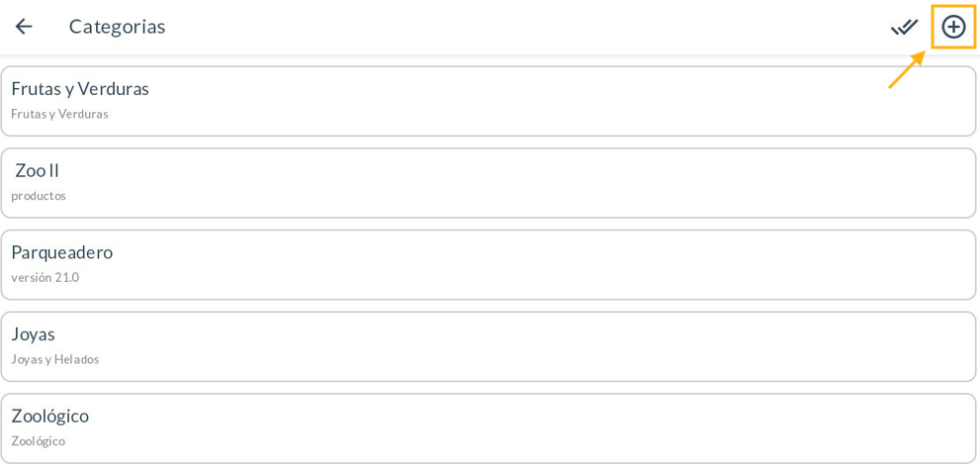Screen dimensions: 980x471
Task: Click the 'Joyas y Helados' subtitle text
Action: 55,359
